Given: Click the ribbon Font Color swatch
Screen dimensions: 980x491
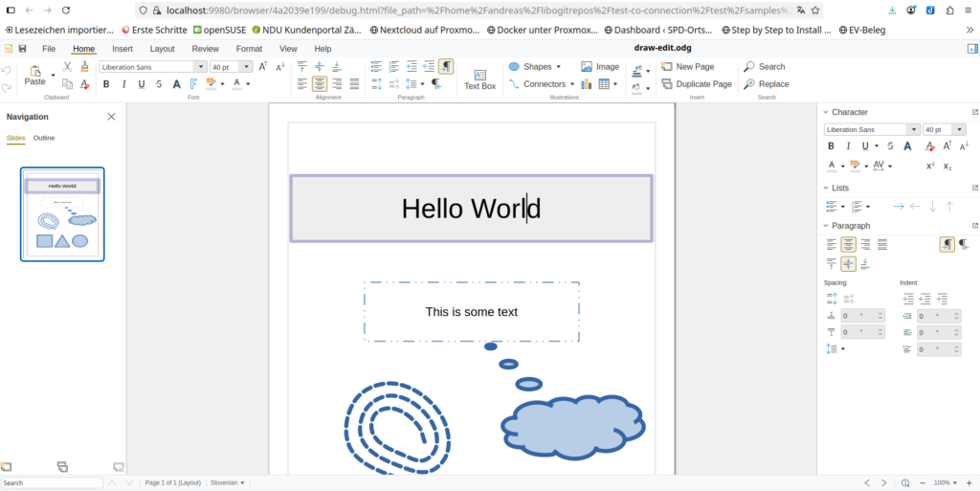Looking at the screenshot, I should [237, 83].
